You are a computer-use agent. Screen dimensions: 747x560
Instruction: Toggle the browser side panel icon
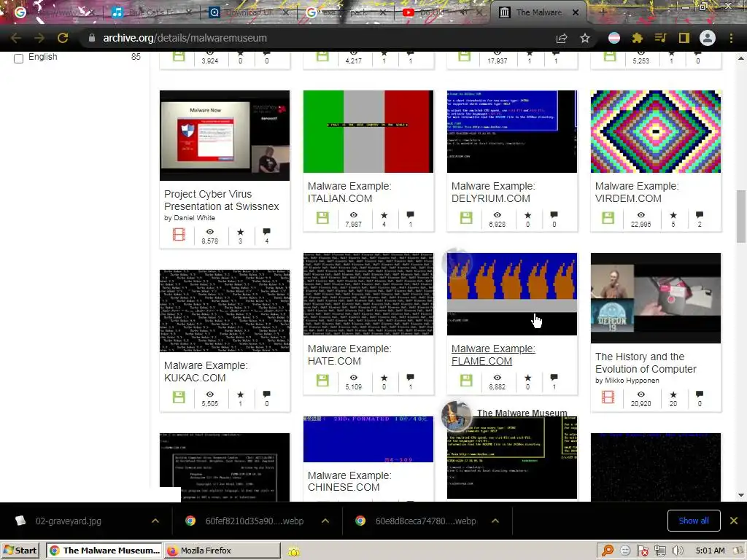(684, 38)
